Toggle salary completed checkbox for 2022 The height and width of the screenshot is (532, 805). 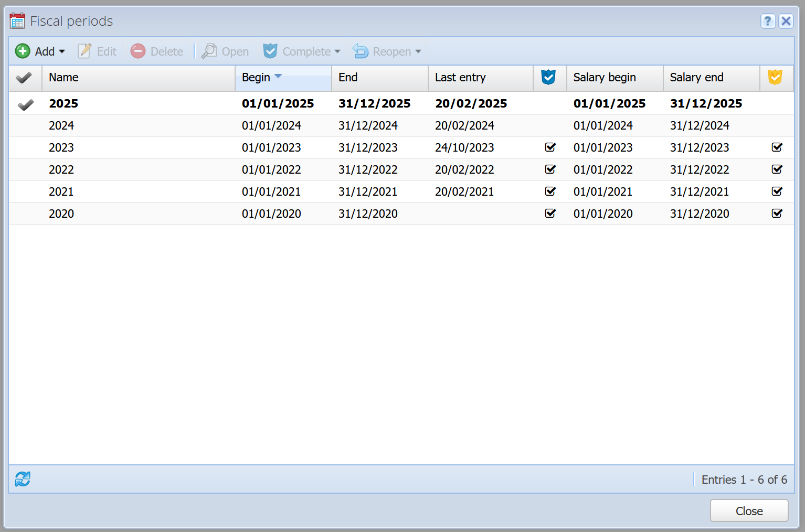[777, 169]
